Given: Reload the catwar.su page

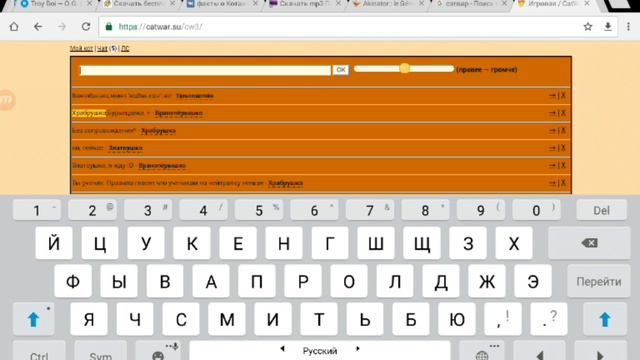Looking at the screenshot, I should [x=86, y=27].
